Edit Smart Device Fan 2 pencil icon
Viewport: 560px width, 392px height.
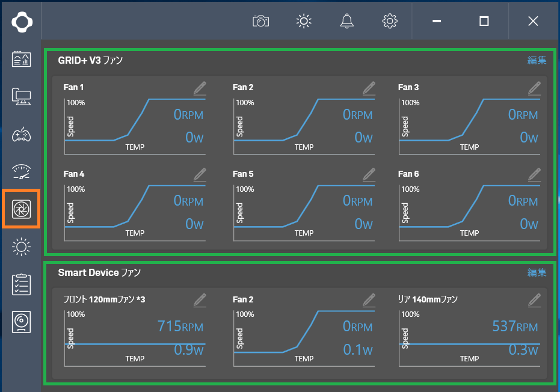[369, 300]
